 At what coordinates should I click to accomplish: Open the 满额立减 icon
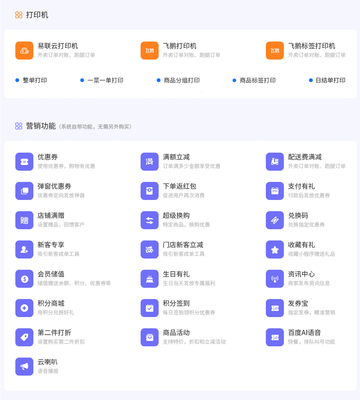[149, 161]
